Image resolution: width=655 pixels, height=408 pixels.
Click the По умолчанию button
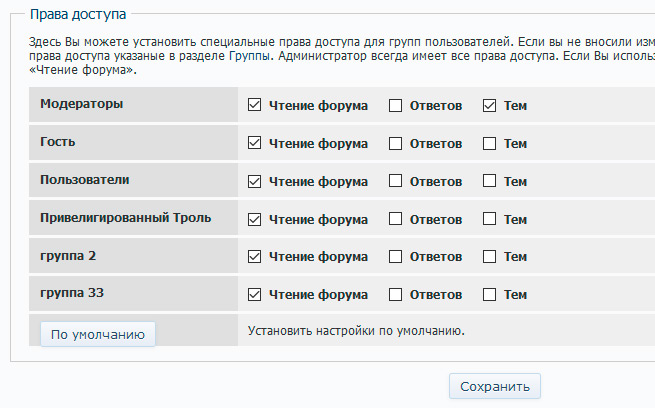[x=98, y=334]
